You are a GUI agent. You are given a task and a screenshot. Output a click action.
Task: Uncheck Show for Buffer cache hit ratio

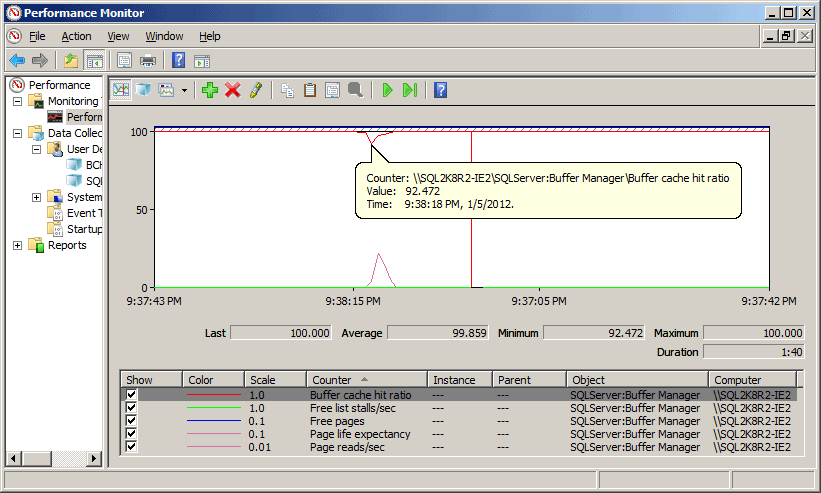pos(132,395)
